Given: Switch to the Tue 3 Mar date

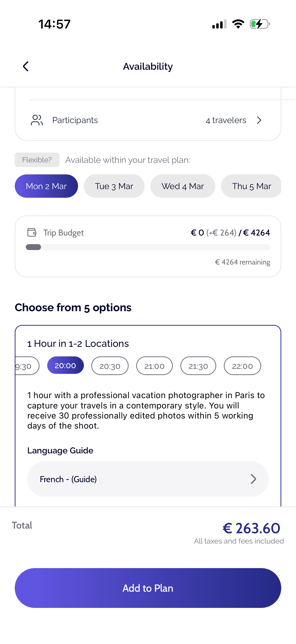Looking at the screenshot, I should click(114, 186).
